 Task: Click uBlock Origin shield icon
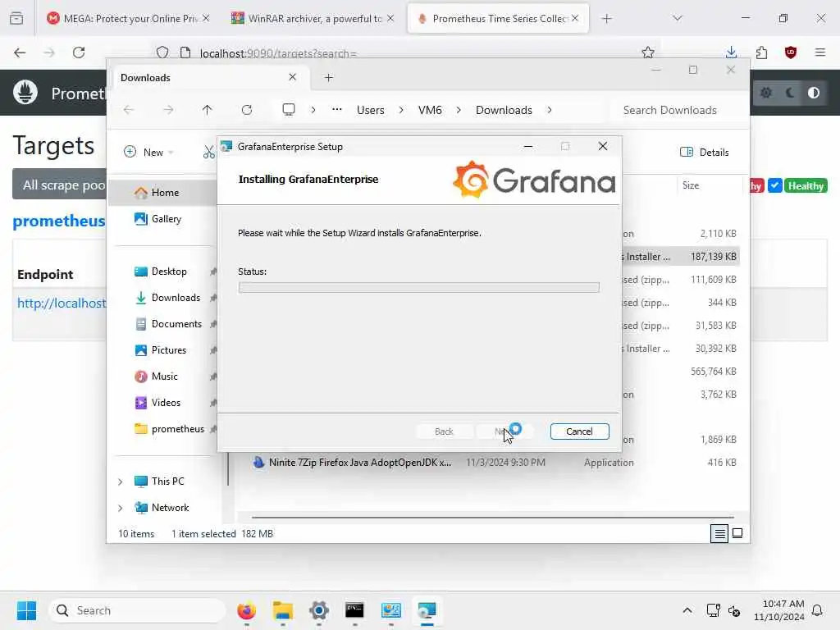pyautogui.click(x=791, y=52)
